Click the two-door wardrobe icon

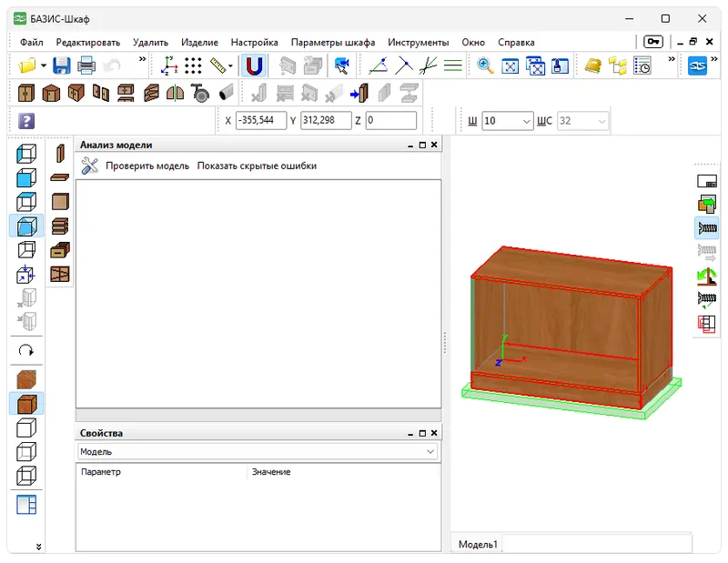coord(26,93)
